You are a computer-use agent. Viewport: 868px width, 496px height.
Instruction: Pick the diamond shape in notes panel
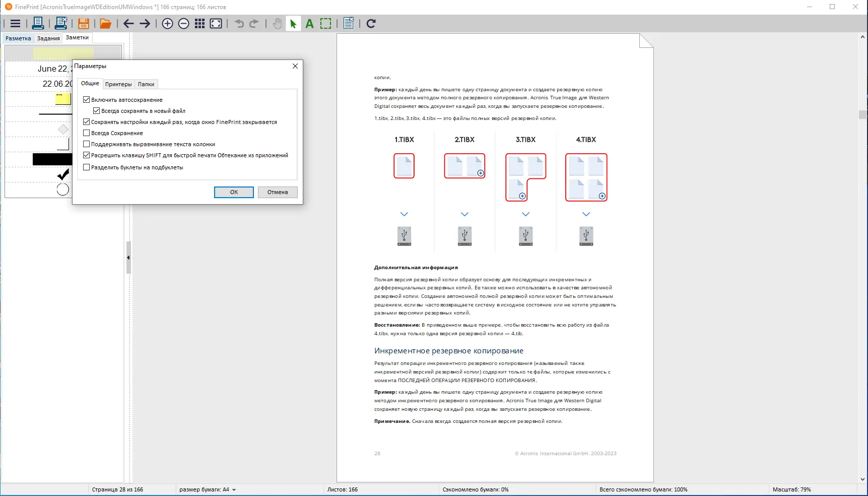[63, 130]
